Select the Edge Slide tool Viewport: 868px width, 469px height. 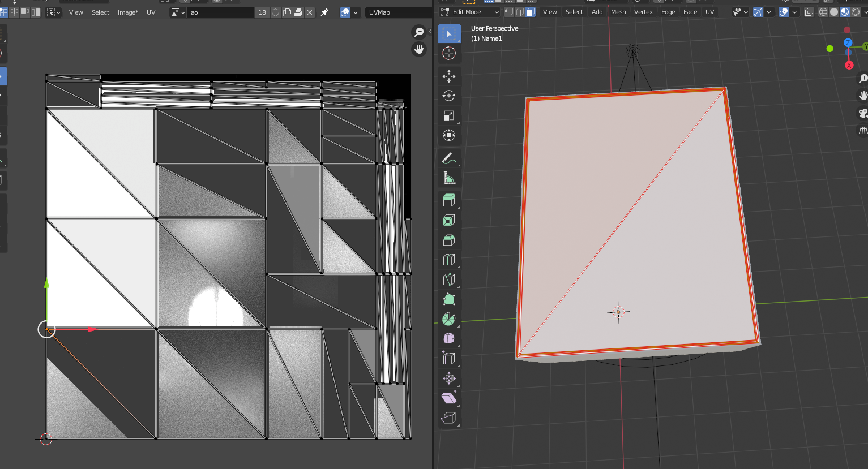[449, 358]
